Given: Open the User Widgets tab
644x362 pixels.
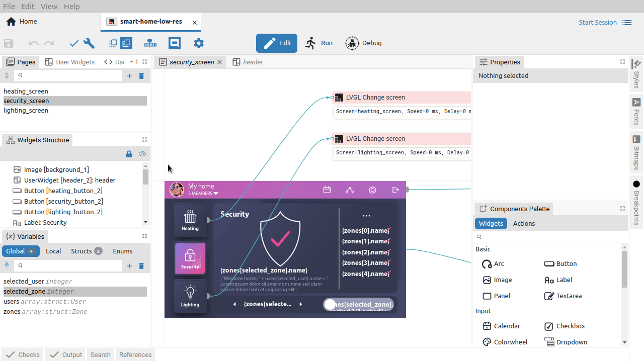Looking at the screenshot, I should [69, 62].
